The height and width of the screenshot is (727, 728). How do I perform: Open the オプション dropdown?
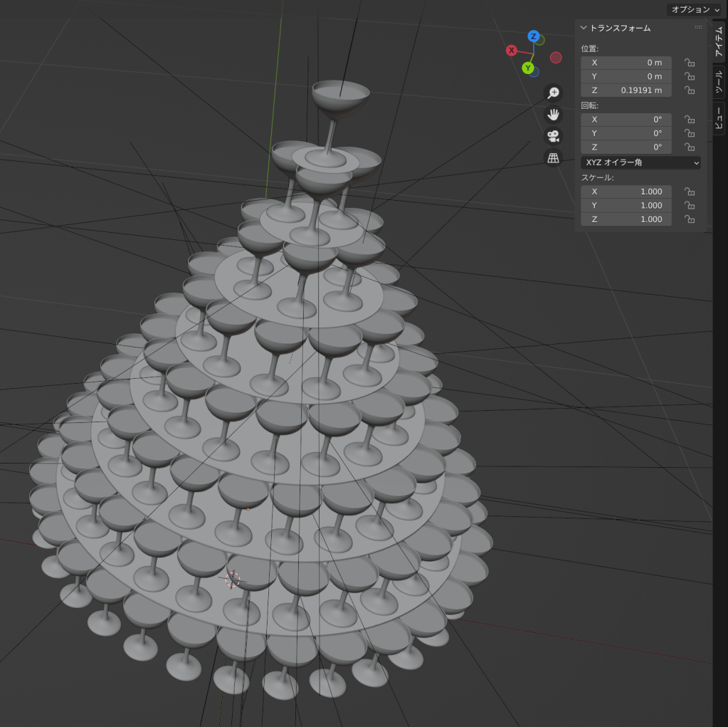pyautogui.click(x=695, y=9)
